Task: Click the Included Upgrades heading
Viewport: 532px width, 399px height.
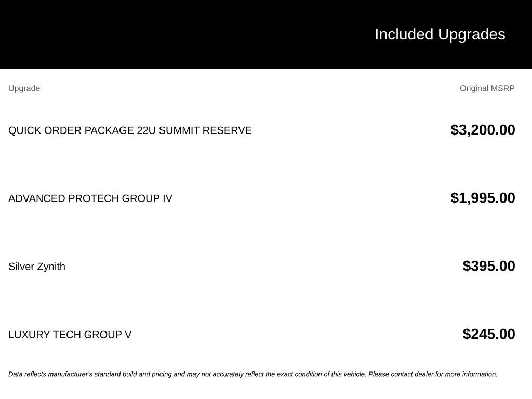Action: (440, 34)
